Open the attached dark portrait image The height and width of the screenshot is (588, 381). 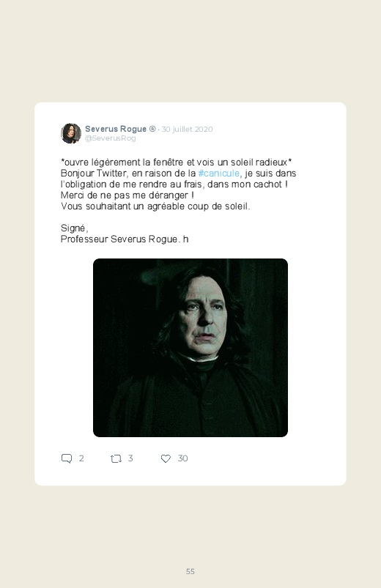pyautogui.click(x=190, y=348)
